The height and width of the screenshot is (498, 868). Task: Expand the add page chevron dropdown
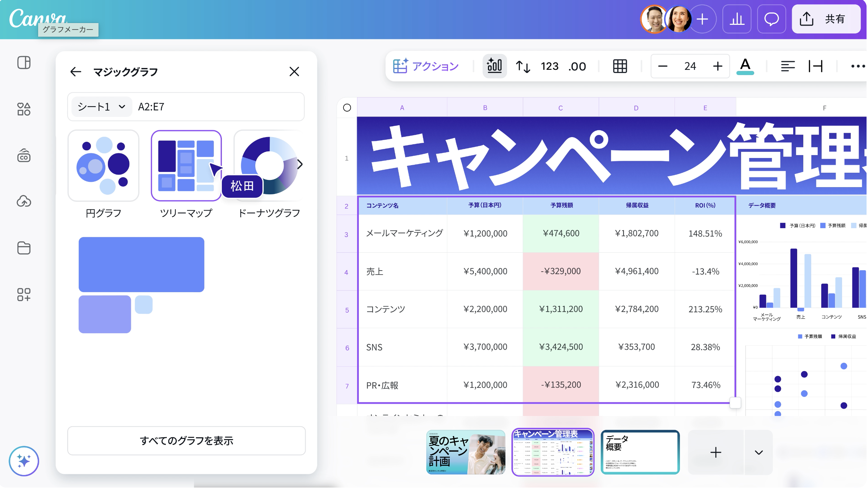click(x=759, y=452)
